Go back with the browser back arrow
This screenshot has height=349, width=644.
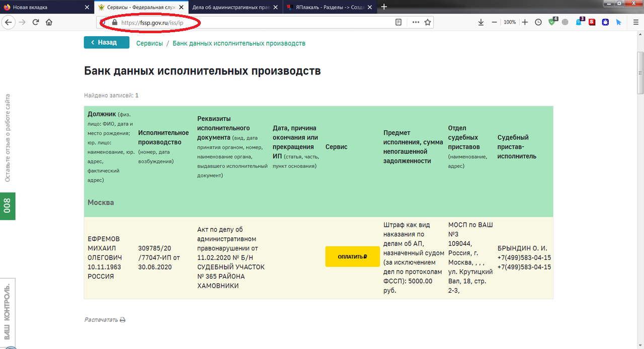8,22
